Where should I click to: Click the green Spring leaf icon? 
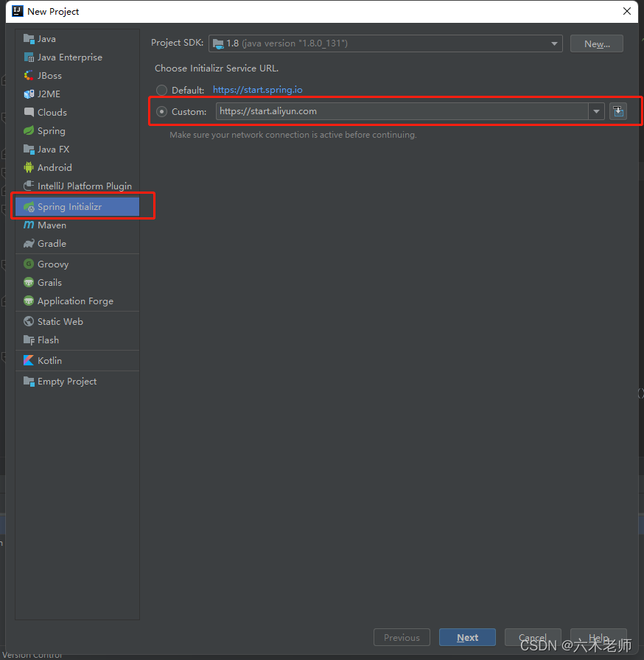click(29, 131)
